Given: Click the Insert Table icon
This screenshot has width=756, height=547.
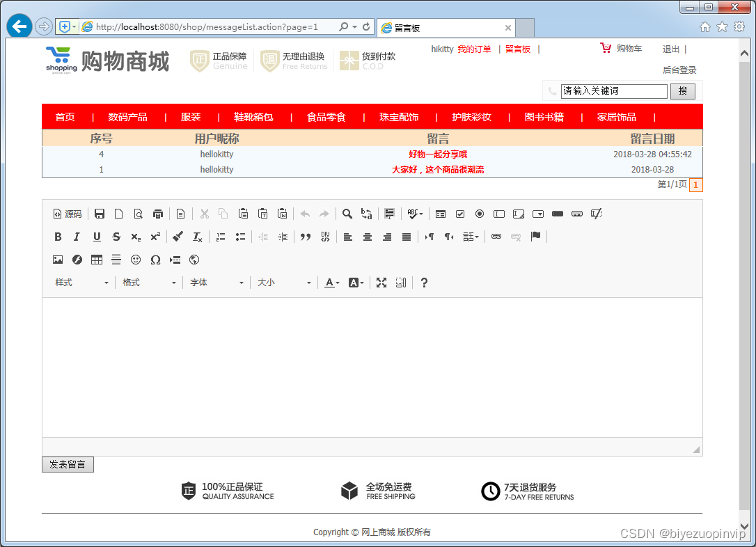Looking at the screenshot, I should point(97,260).
